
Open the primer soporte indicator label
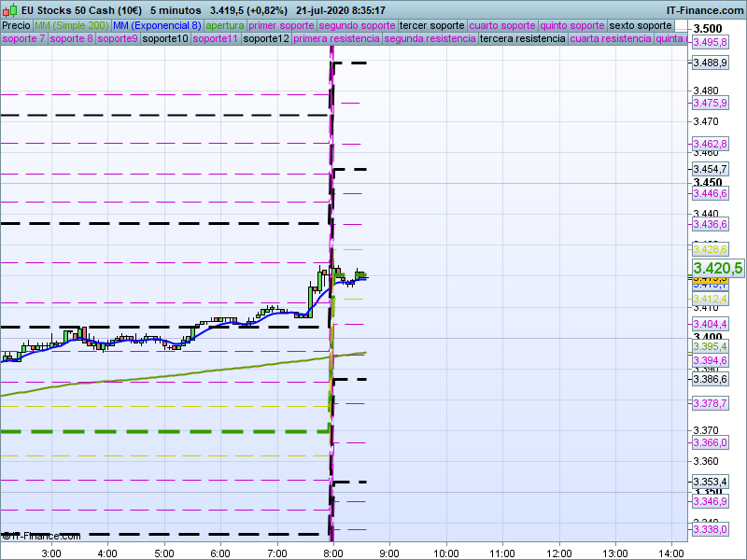[x=282, y=25]
